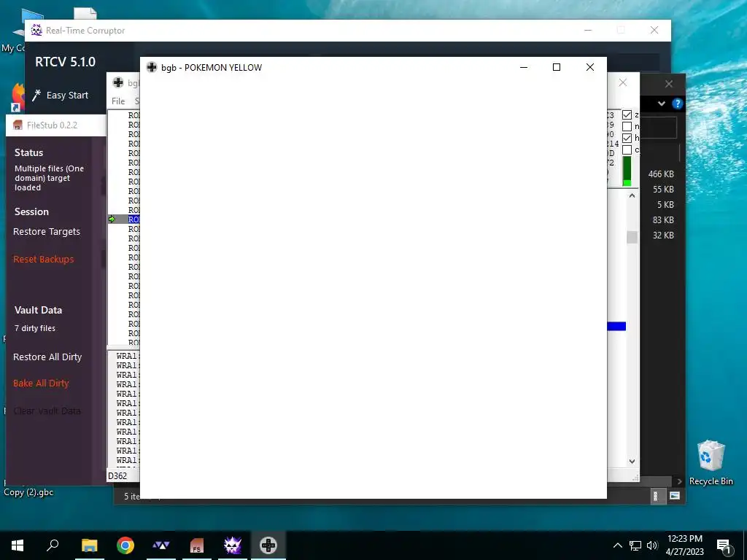Show hidden system tray icons

[x=617, y=545]
